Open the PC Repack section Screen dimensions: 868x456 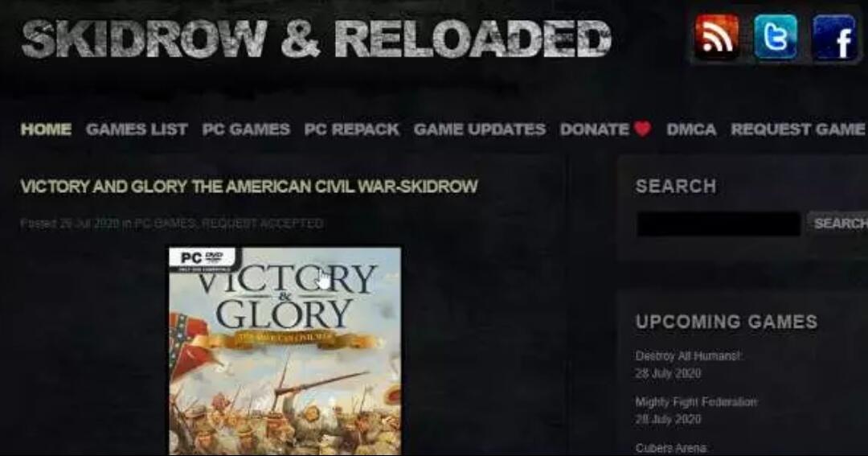click(x=351, y=129)
